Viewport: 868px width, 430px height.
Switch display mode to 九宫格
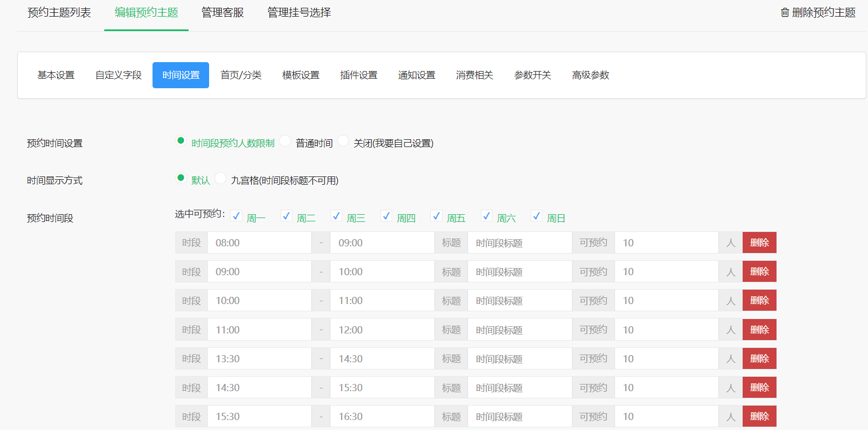[x=220, y=178]
